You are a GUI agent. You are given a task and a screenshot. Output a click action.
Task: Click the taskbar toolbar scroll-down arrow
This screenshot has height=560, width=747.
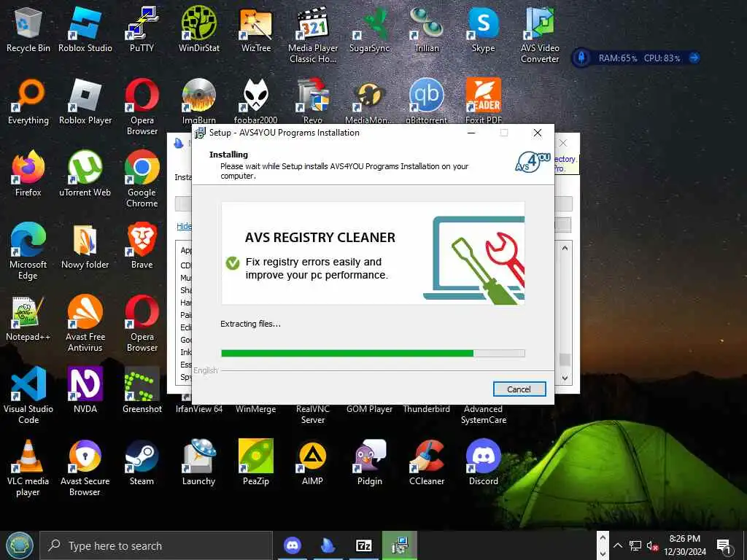click(x=603, y=553)
